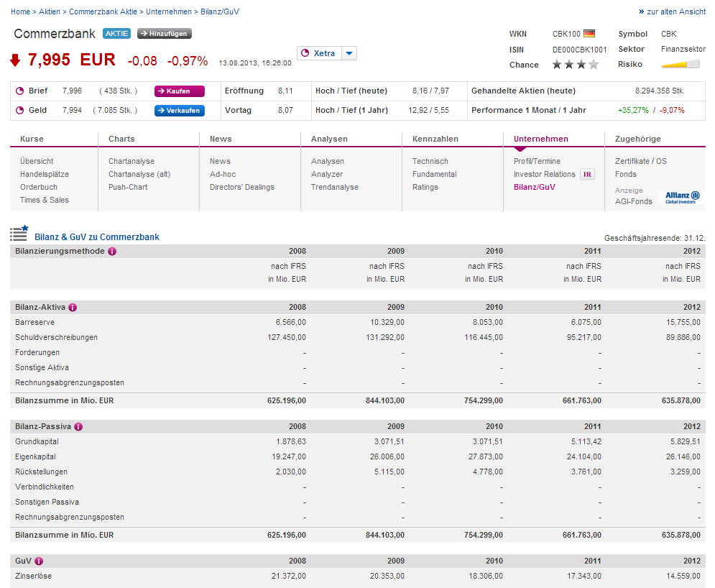Open the Charts menu section

[x=121, y=139]
